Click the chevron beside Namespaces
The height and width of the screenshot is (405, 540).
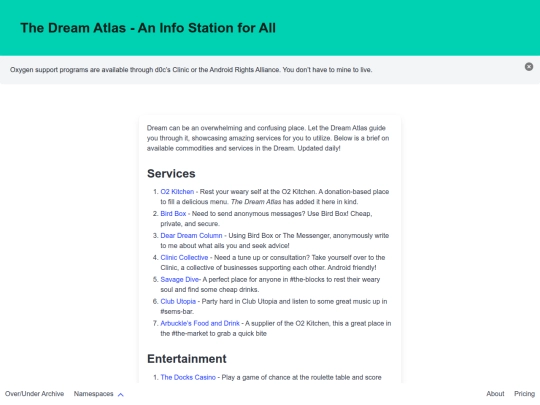coord(121,395)
